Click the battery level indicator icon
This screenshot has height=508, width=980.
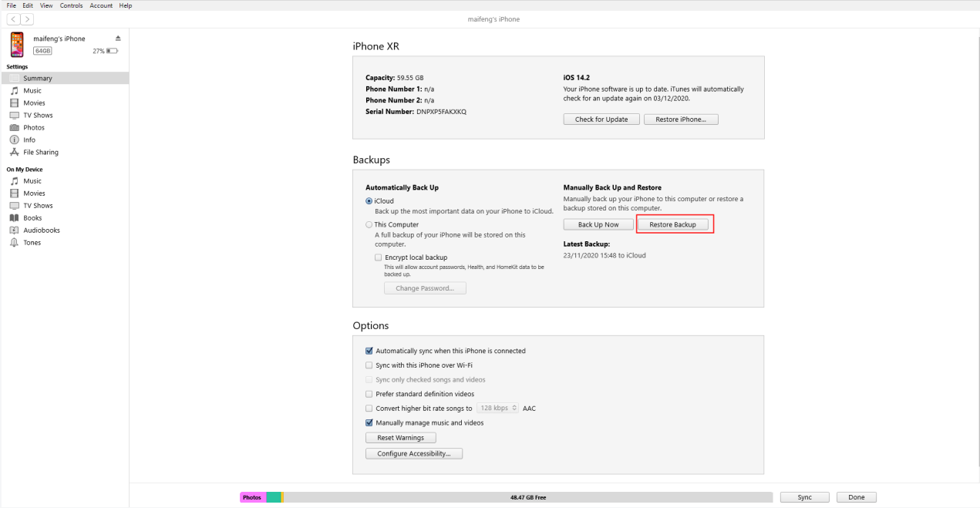tap(113, 51)
